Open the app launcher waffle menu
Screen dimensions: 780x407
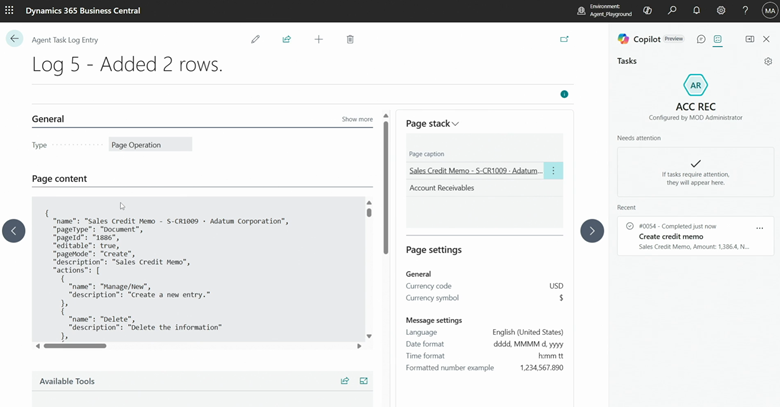click(9, 10)
